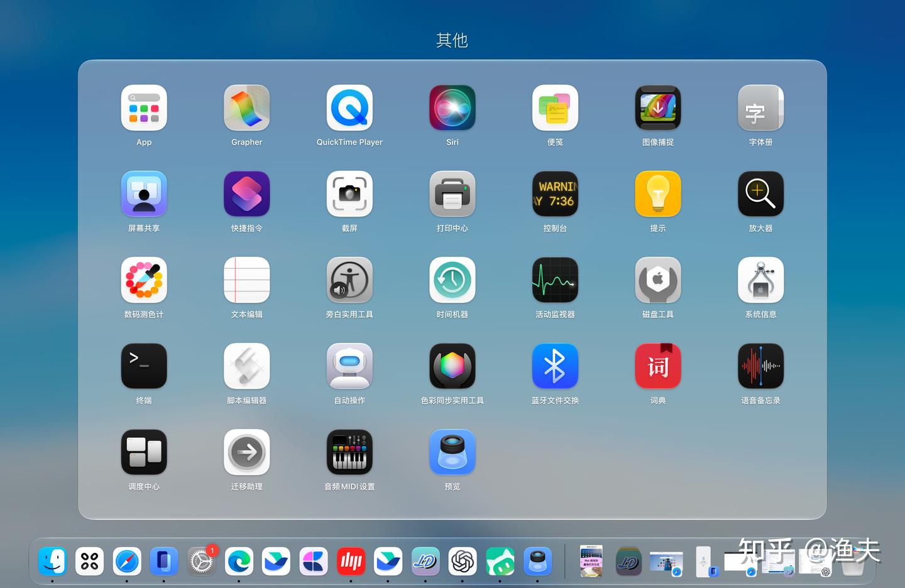Image resolution: width=905 pixels, height=588 pixels.
Task: Launch 语音备忘录 (Voice Memos)
Action: click(x=760, y=366)
